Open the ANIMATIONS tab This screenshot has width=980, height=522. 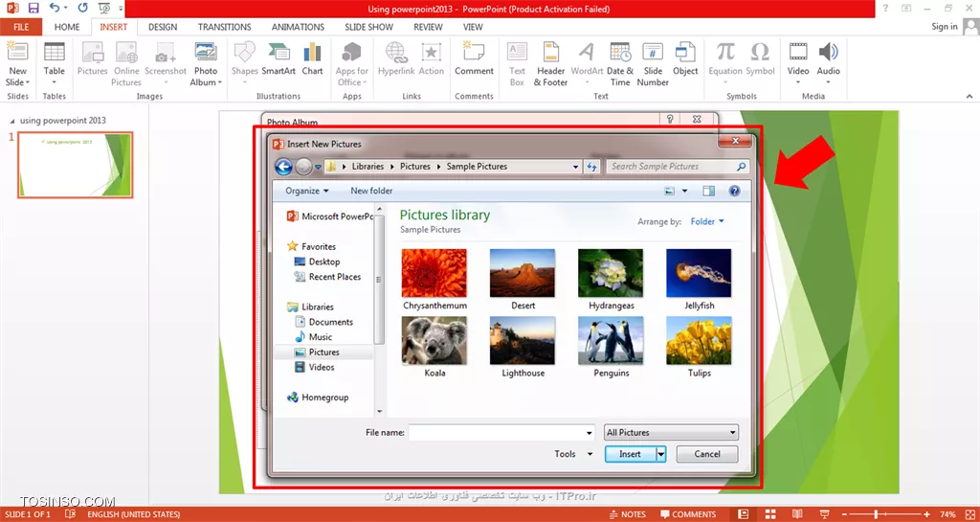(x=299, y=27)
